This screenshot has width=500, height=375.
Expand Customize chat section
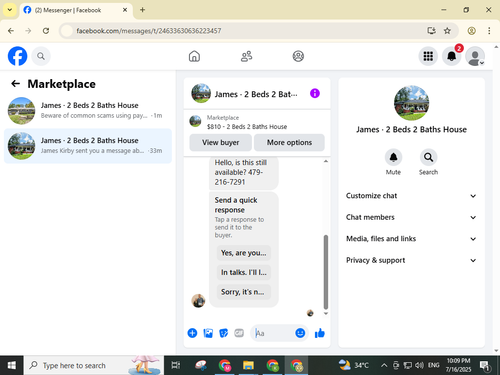pyautogui.click(x=411, y=196)
